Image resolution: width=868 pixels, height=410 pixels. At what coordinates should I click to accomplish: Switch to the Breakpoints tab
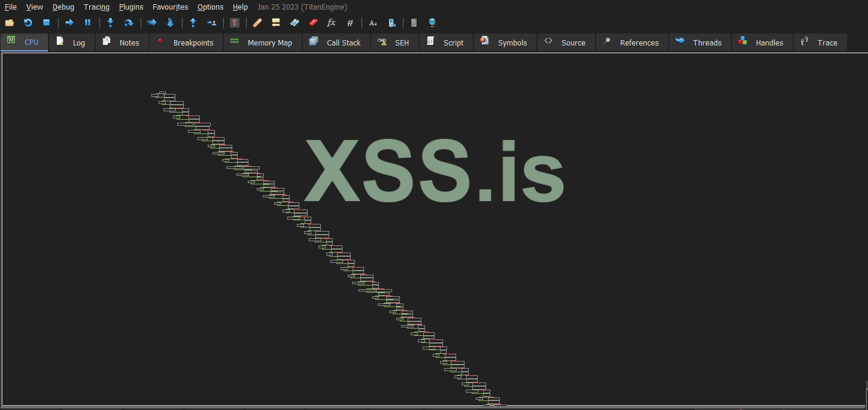tap(186, 42)
